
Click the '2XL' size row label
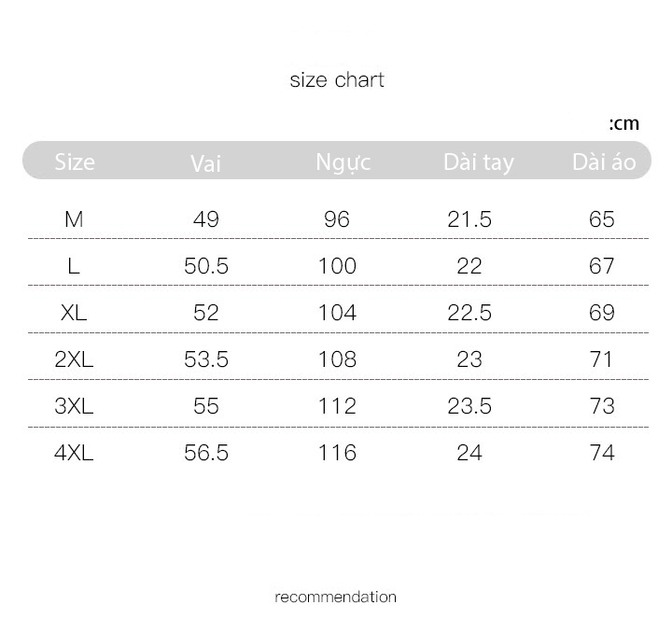point(74,359)
